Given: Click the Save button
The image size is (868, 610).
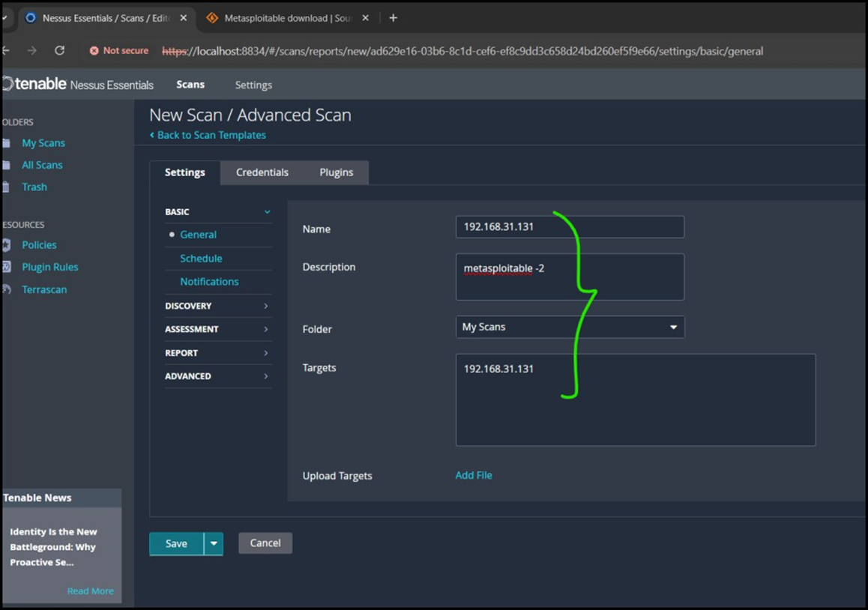Looking at the screenshot, I should tap(176, 543).
